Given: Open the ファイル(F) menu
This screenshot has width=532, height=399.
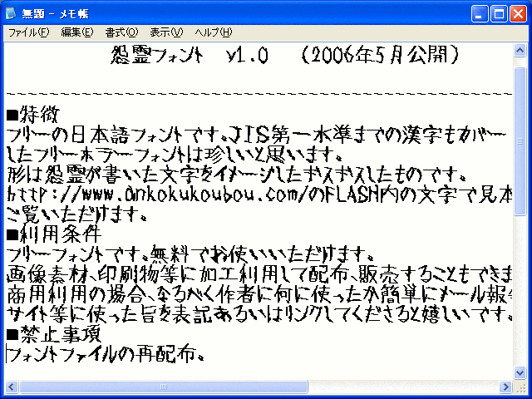Looking at the screenshot, I should tap(29, 32).
